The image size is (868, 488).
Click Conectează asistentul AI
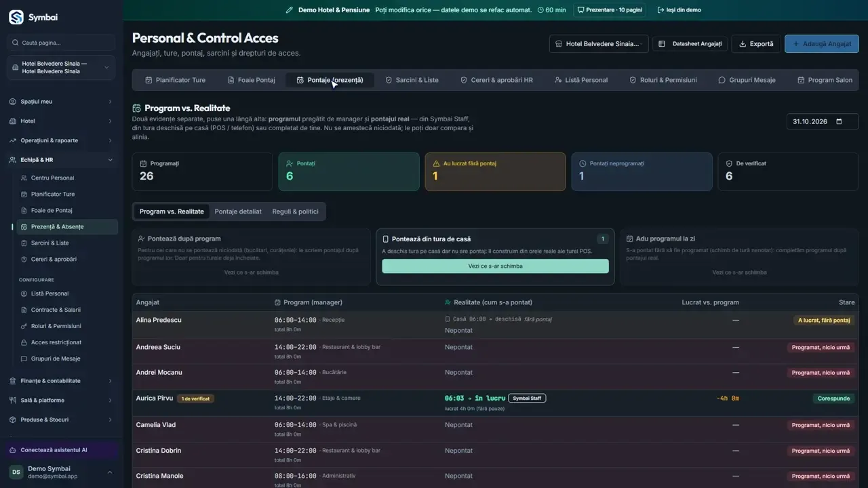click(61, 450)
